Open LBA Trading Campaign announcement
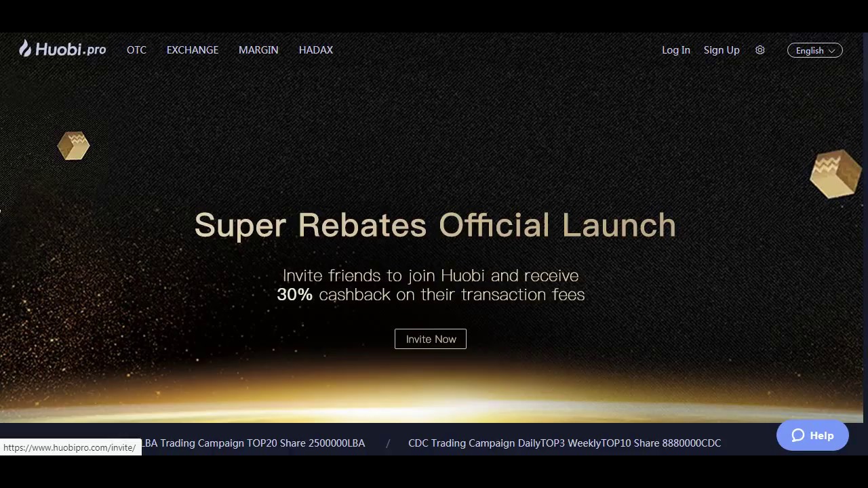Screen dimensions: 868x488 [253, 443]
